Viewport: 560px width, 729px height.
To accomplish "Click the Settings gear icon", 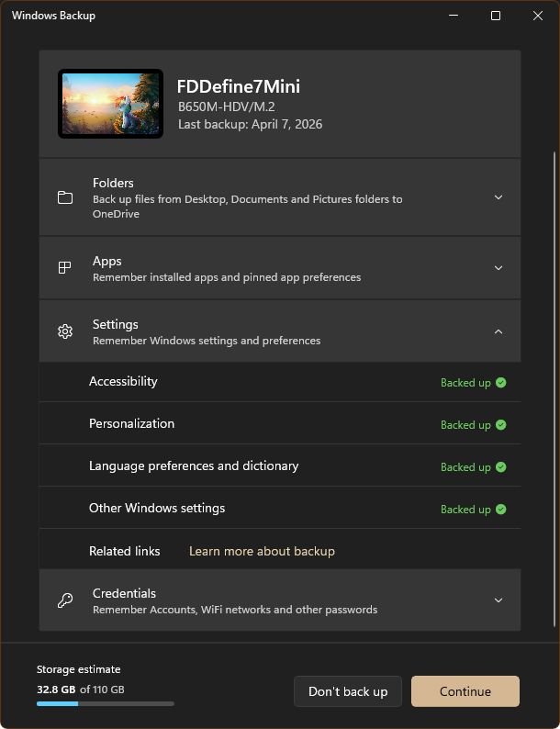I will [65, 331].
